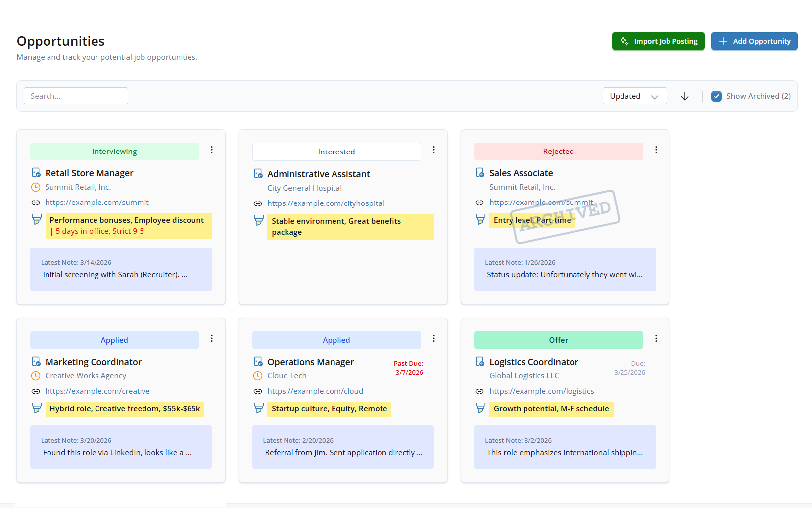This screenshot has width=812, height=508.
Task: Open three-dot menu on Sales Associate card
Action: [x=656, y=150]
